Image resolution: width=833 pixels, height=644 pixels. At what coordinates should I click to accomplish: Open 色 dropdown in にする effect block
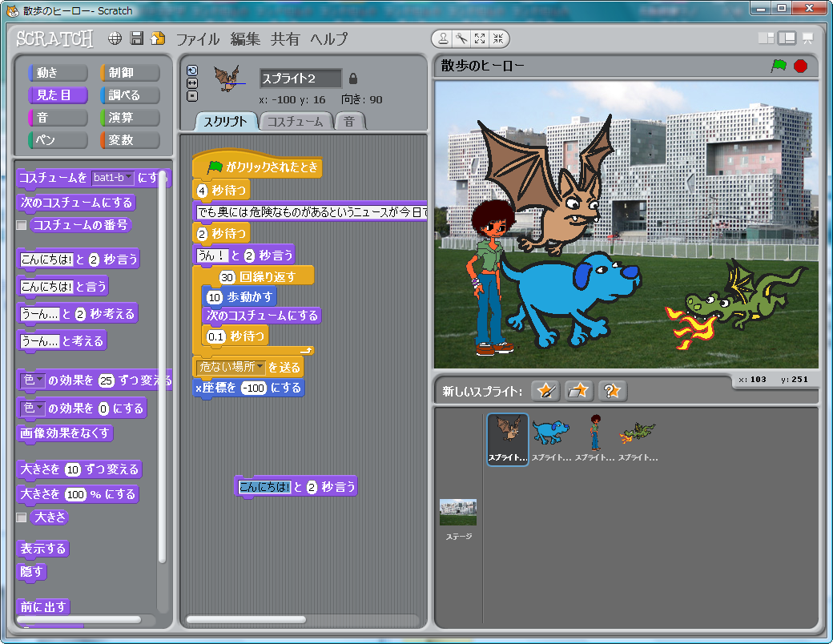(x=32, y=408)
